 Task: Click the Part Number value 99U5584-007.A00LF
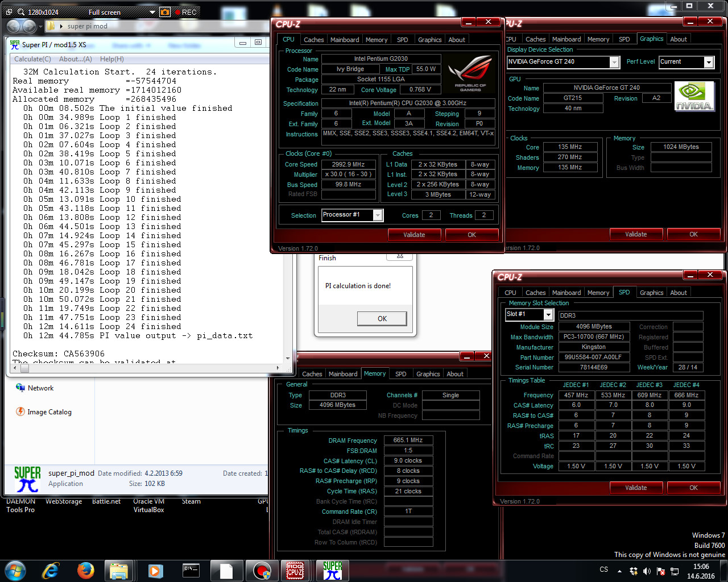tap(593, 357)
